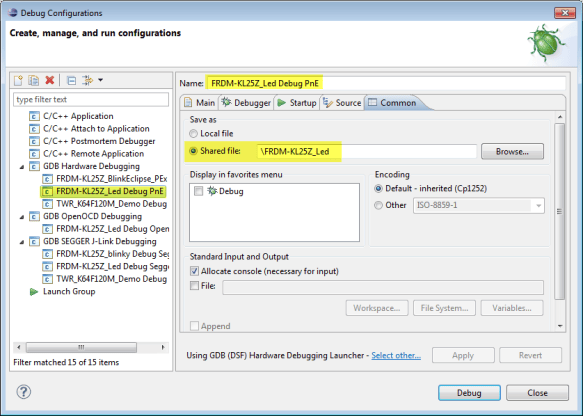Switch to the Source tab
Viewport: 583px width, 416px height.
point(342,103)
